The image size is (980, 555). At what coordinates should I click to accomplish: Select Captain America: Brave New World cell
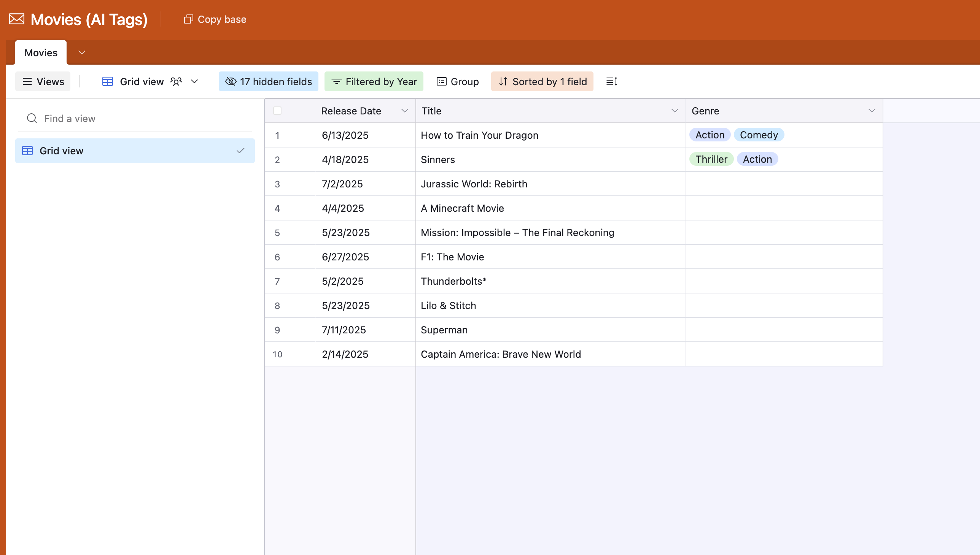pyautogui.click(x=551, y=355)
